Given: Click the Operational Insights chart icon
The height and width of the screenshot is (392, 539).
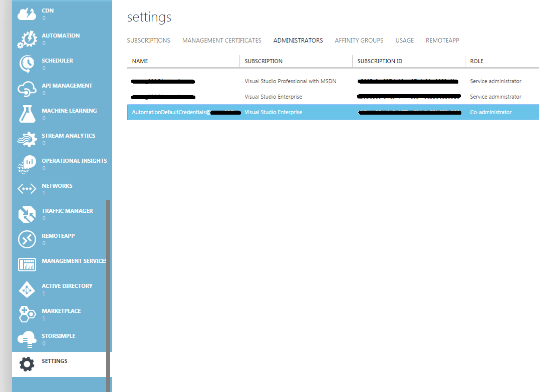Looking at the screenshot, I should (x=27, y=164).
